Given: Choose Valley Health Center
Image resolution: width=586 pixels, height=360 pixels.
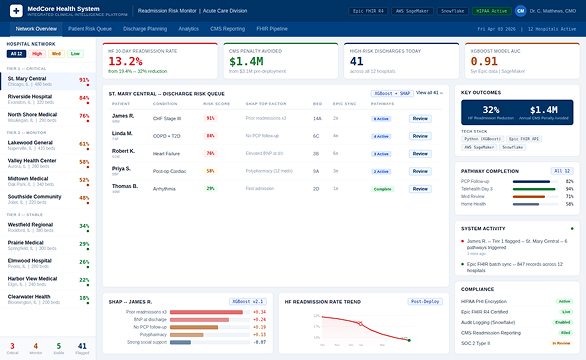Looking at the screenshot, I should pos(48,163).
